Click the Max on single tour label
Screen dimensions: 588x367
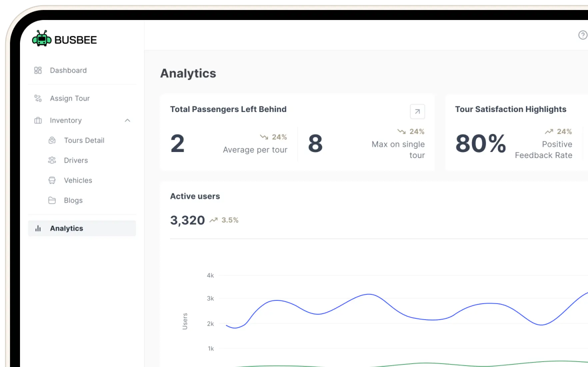398,150
